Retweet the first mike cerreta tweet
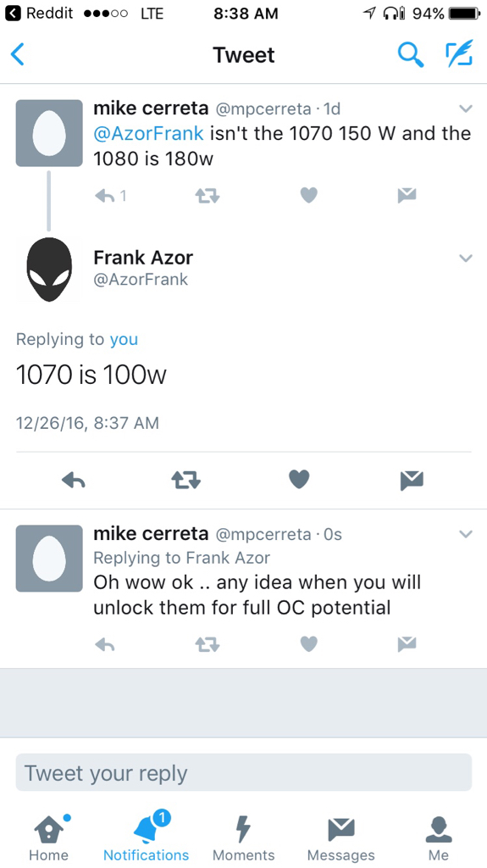 [x=207, y=196]
